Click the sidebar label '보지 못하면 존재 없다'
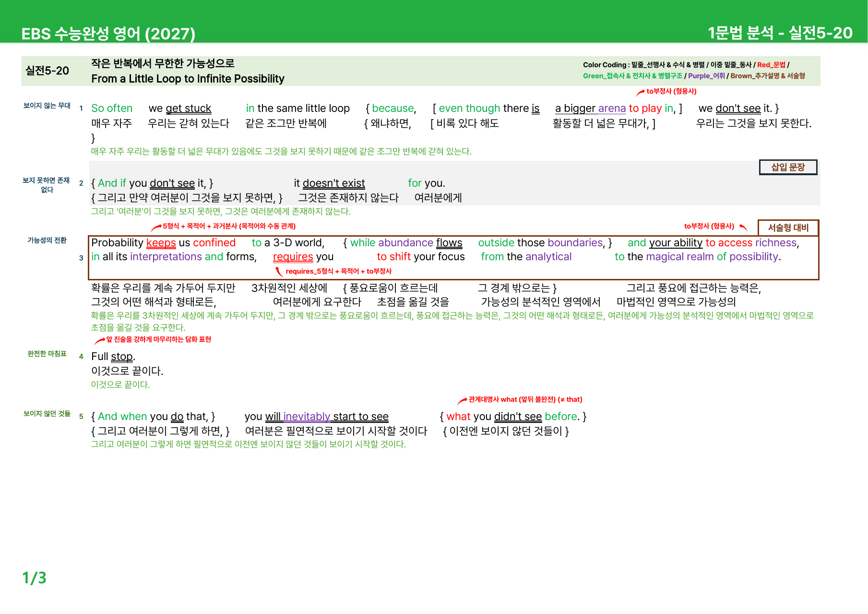Screen dimensions: 868x614 pos(47,185)
